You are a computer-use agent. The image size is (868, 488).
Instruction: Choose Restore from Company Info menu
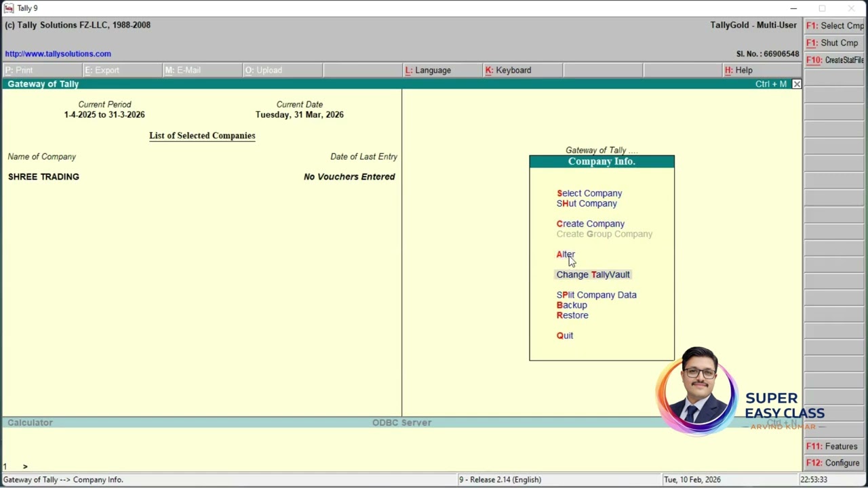[x=572, y=315]
